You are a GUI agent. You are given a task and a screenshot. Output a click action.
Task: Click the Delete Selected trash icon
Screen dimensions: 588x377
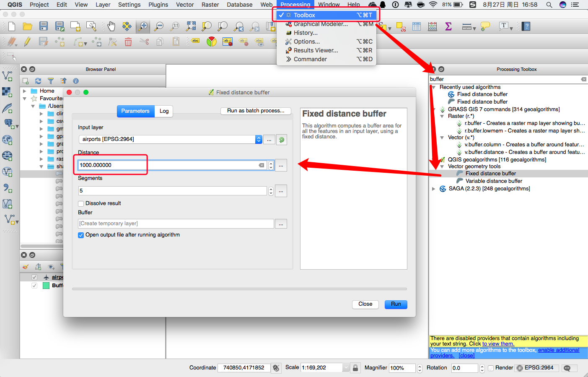(x=128, y=42)
